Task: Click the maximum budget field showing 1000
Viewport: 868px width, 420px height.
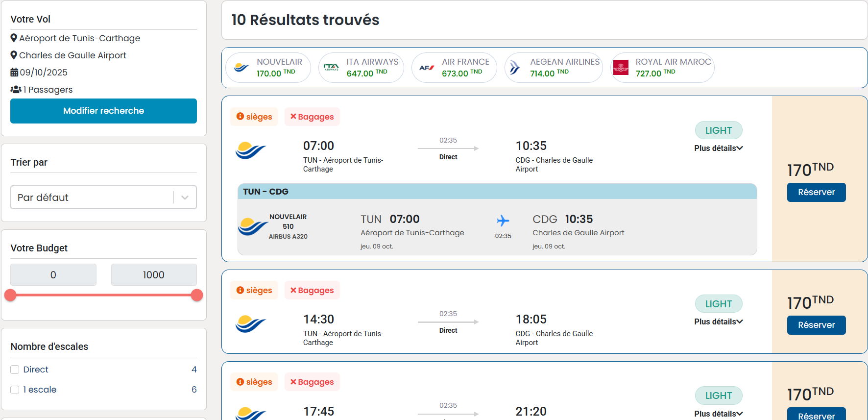Action: pyautogui.click(x=154, y=275)
